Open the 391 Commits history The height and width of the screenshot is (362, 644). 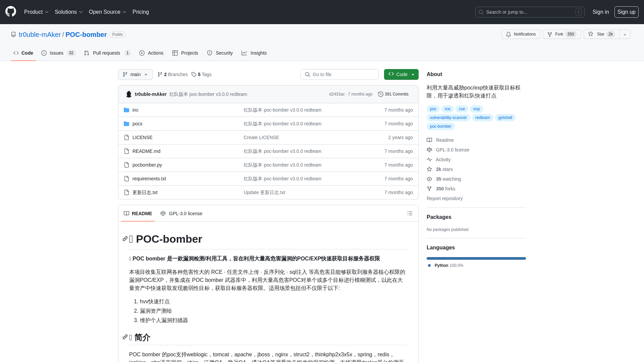pyautogui.click(x=393, y=94)
